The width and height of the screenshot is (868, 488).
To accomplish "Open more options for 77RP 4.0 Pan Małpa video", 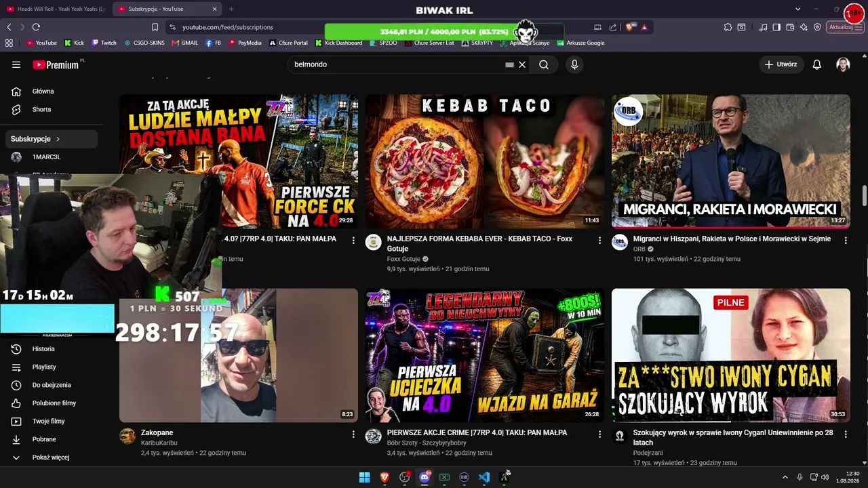I will (353, 240).
